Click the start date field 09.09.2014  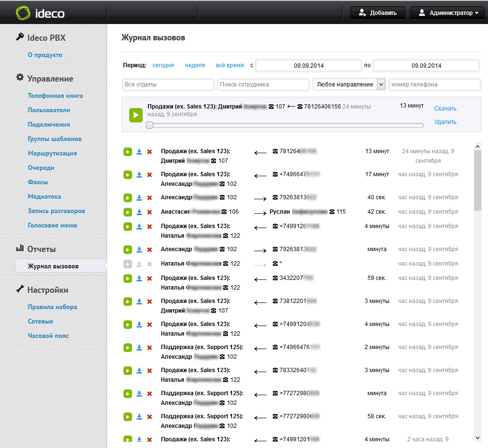coord(309,66)
